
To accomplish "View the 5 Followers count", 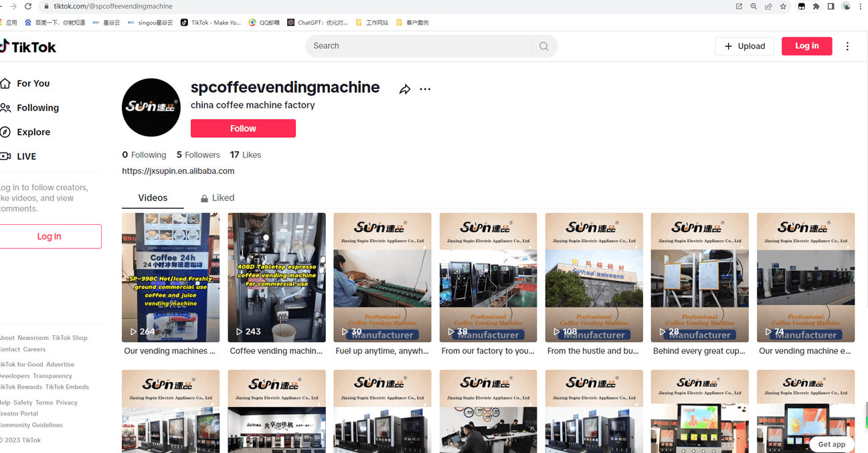I will click(x=198, y=155).
